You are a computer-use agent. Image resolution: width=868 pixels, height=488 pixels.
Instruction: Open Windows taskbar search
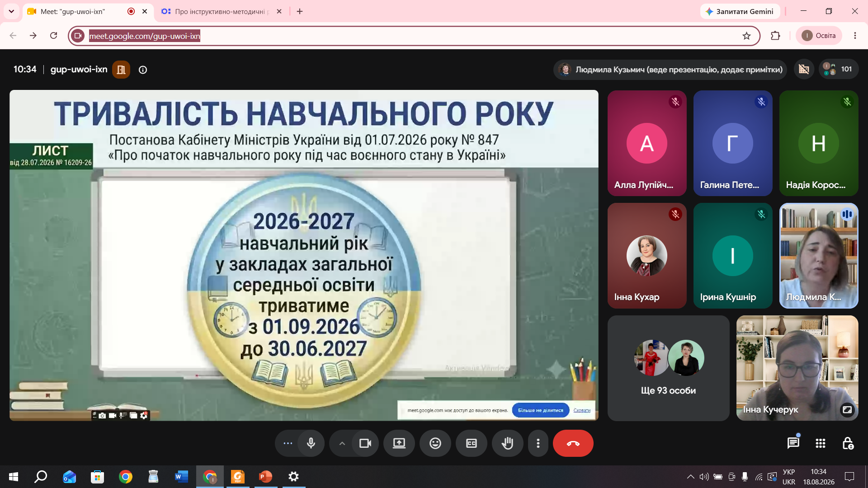point(41,477)
